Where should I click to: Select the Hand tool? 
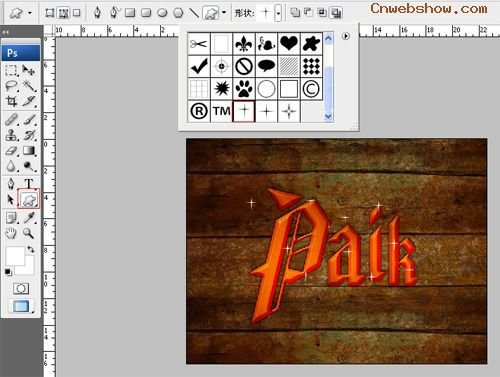(x=11, y=233)
